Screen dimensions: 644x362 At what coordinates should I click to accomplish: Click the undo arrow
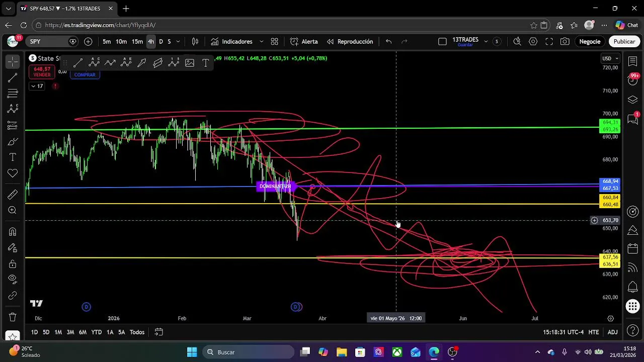(x=388, y=42)
